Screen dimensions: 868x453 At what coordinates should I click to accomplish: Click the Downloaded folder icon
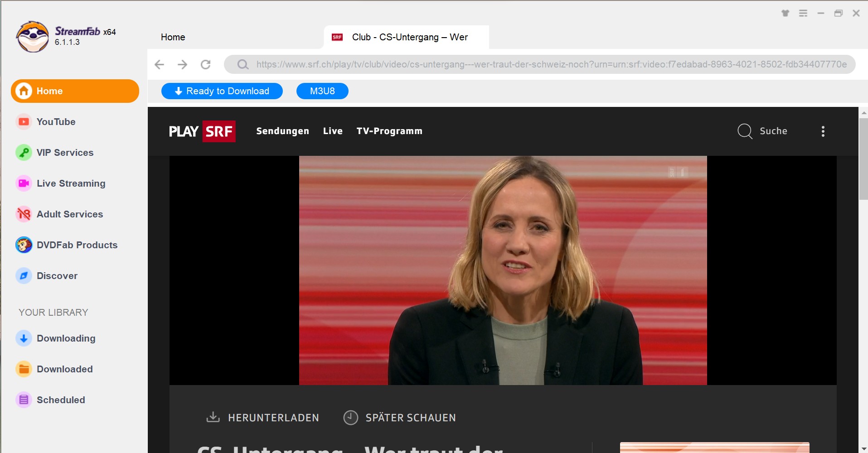pyautogui.click(x=24, y=369)
